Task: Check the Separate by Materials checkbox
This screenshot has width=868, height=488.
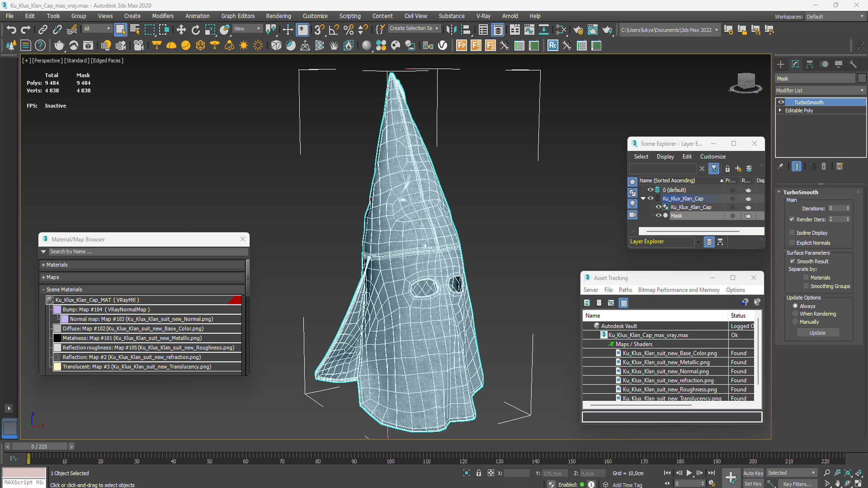Action: [x=806, y=277]
